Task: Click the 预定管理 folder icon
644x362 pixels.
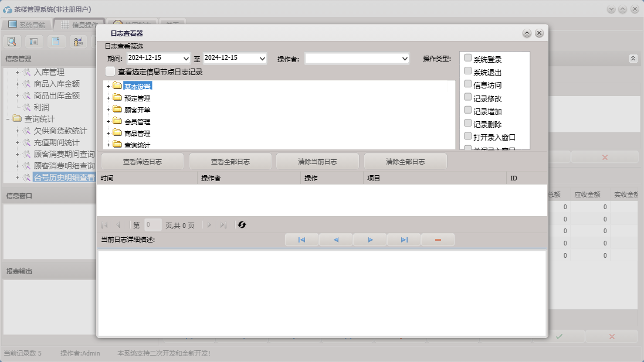Action: point(117,98)
